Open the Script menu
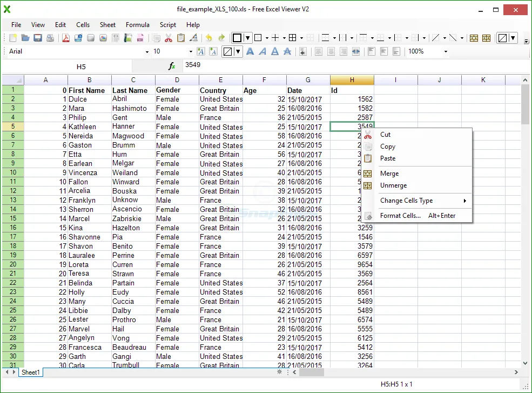This screenshot has width=532, height=393. click(x=168, y=25)
